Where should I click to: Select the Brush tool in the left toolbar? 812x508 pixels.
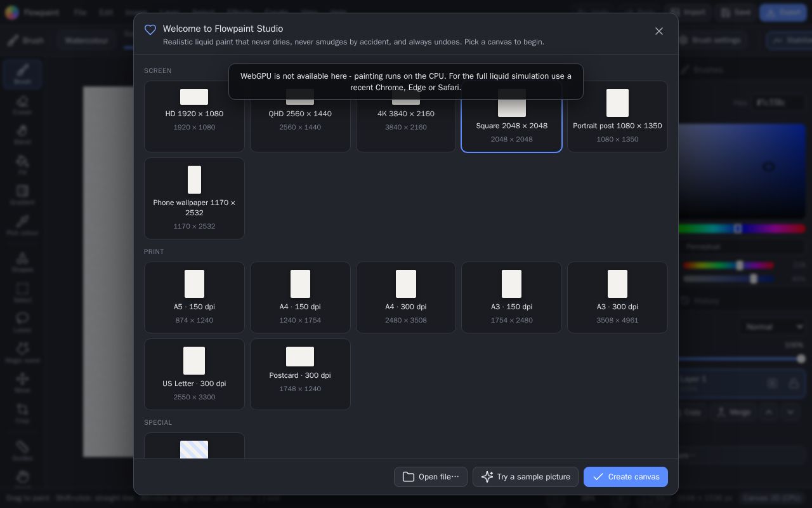22,74
